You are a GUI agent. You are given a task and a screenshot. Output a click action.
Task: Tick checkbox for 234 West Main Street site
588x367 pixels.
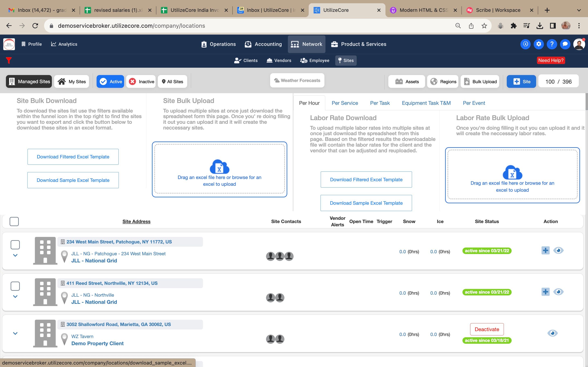coord(15,245)
